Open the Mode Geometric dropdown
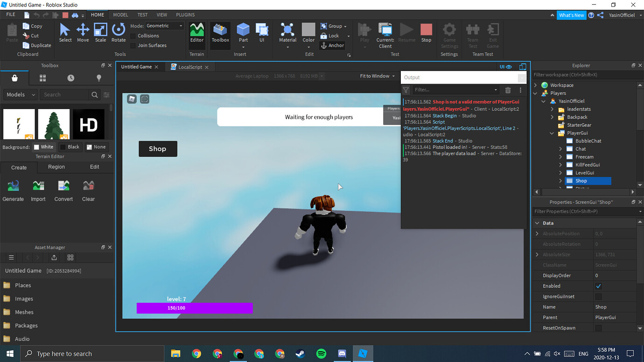 164,26
